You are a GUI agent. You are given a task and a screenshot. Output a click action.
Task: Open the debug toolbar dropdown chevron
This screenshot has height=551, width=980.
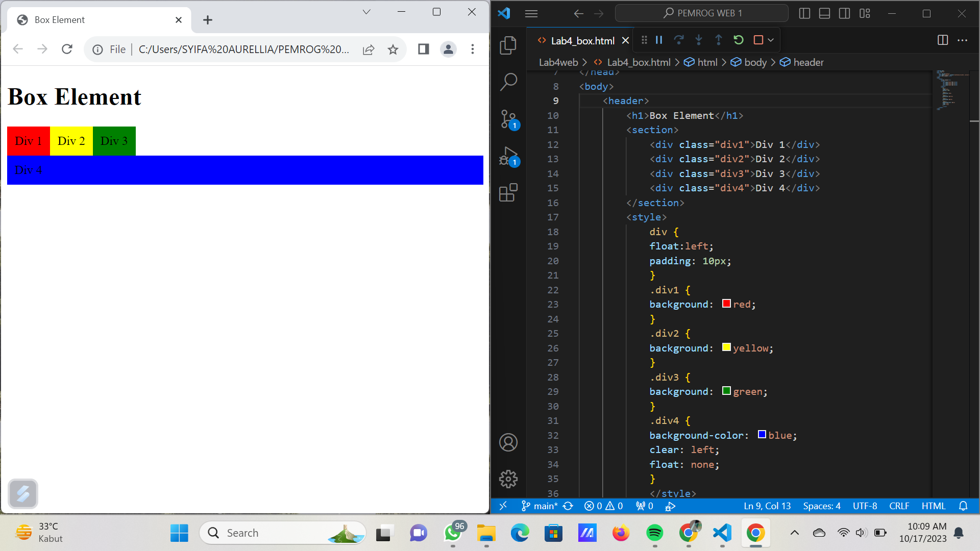point(771,40)
